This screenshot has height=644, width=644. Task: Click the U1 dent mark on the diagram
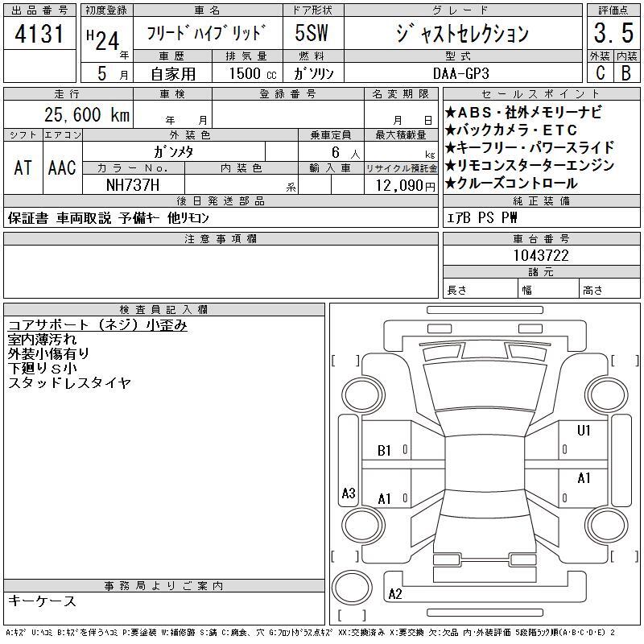point(583,430)
